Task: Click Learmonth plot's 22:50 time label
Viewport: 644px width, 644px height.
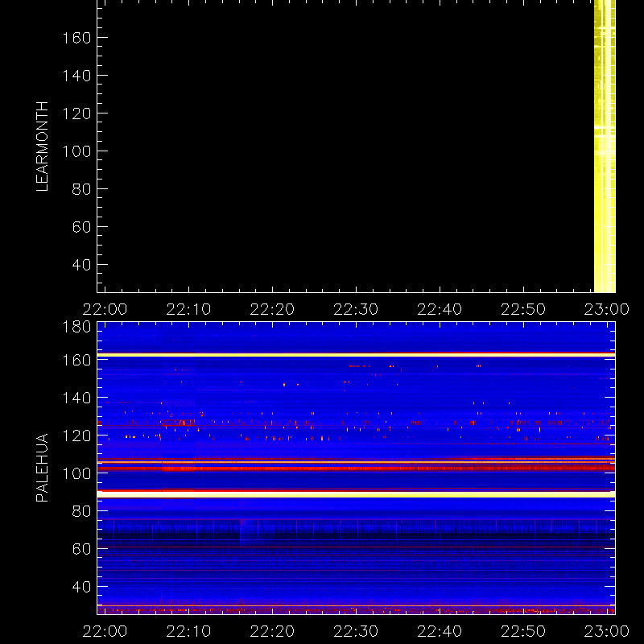Action: pyautogui.click(x=523, y=309)
